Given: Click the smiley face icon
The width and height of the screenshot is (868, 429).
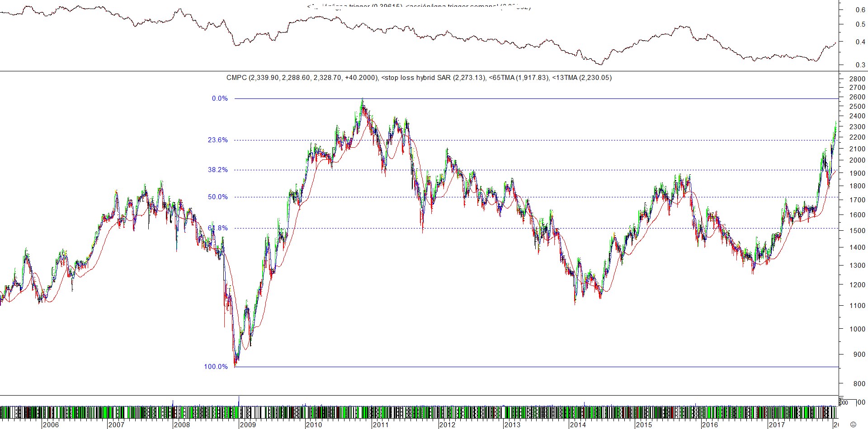Looking at the screenshot, I should point(853,424).
